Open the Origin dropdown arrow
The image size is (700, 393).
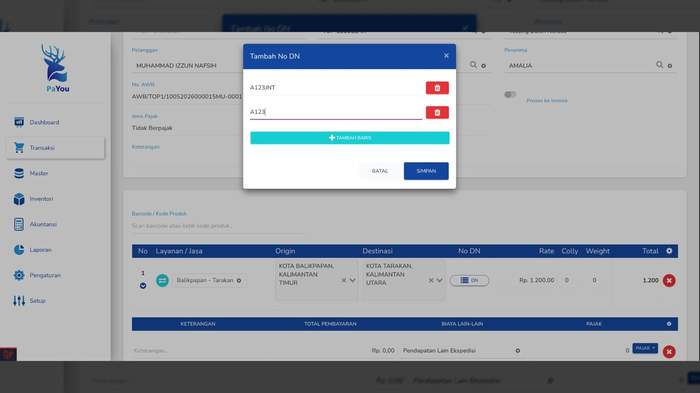(352, 280)
